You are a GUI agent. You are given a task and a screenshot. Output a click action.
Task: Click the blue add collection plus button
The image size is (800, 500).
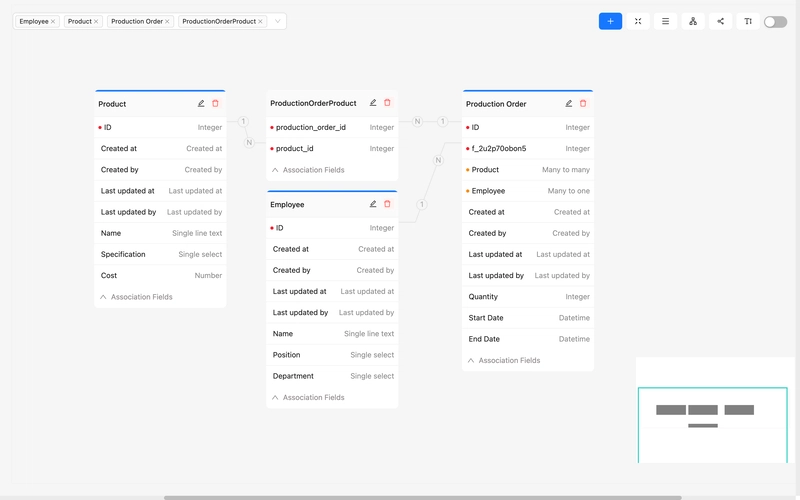[x=610, y=21]
